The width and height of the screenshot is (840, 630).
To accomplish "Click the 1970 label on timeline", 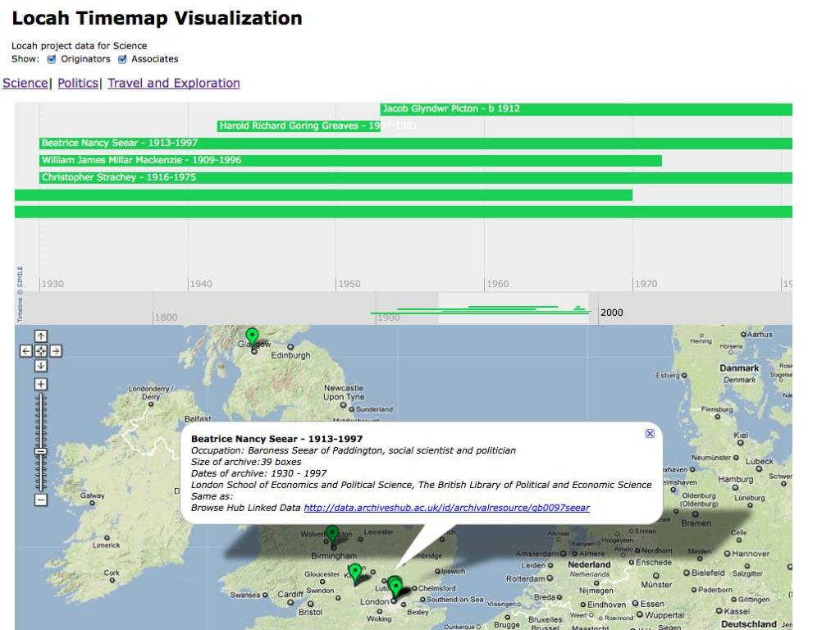I will point(646,284).
